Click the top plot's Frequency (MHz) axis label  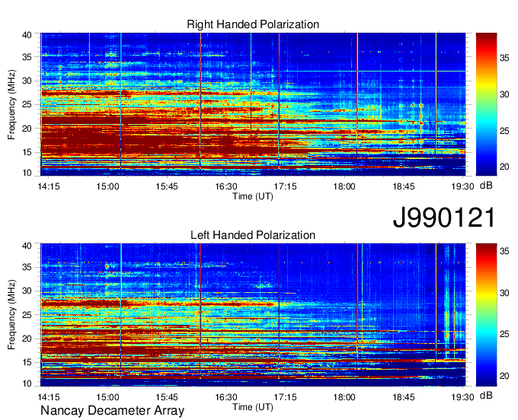[x=12, y=104]
